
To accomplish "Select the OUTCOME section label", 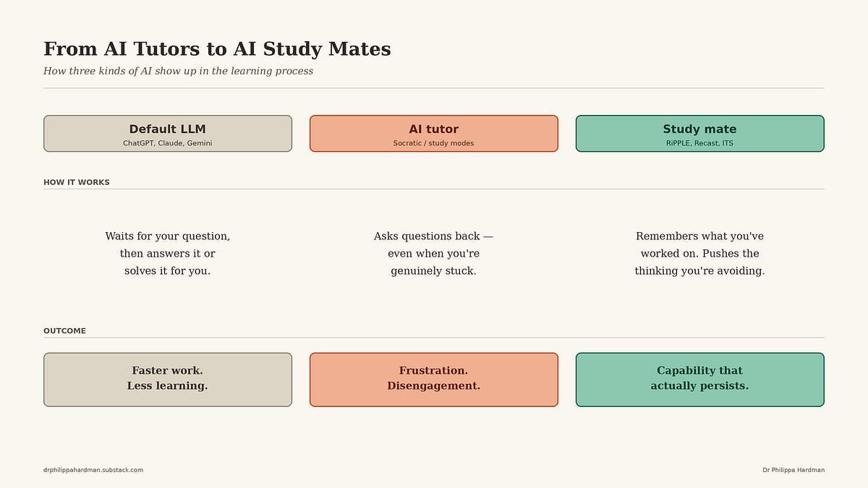I will pyautogui.click(x=64, y=331).
